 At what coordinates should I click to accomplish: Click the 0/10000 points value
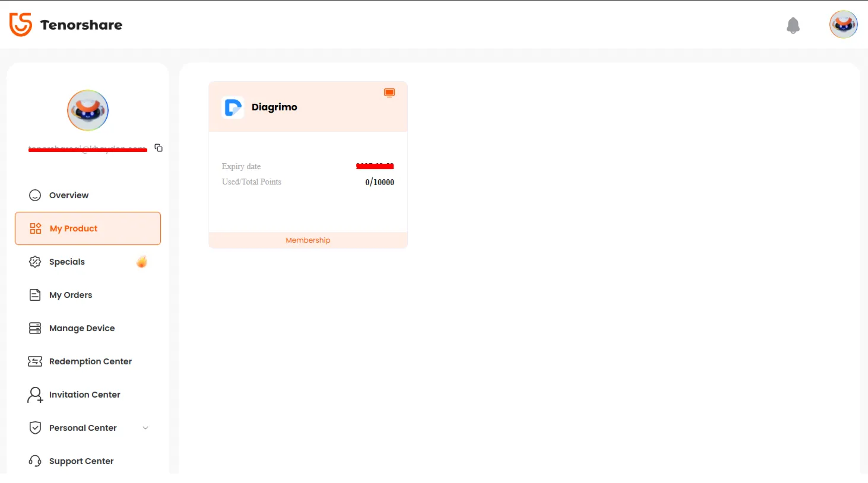pyautogui.click(x=379, y=182)
